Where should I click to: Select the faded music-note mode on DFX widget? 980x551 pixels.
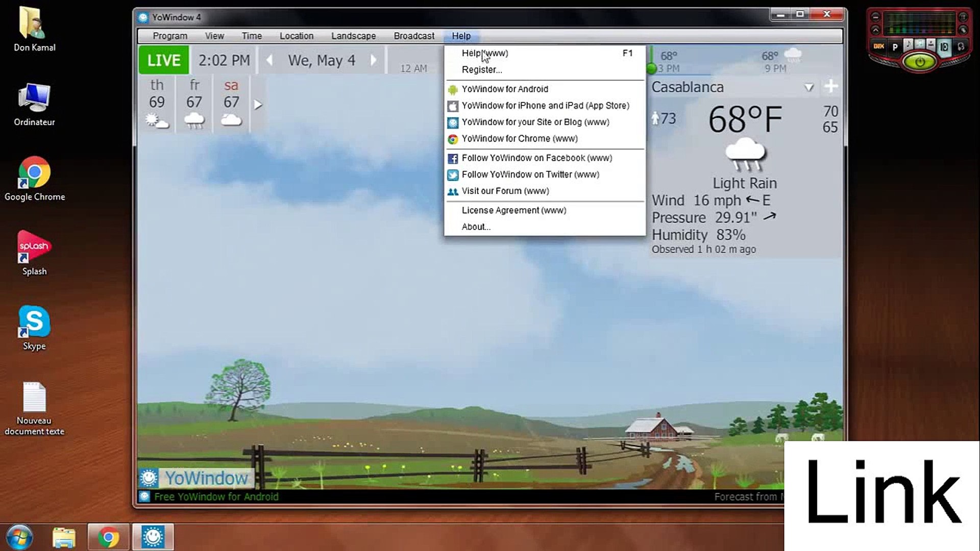tap(920, 44)
